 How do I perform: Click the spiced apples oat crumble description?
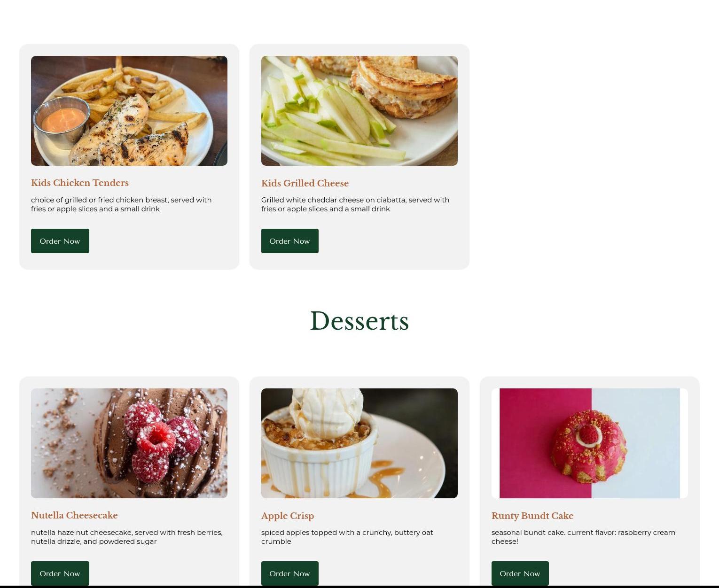(x=347, y=537)
